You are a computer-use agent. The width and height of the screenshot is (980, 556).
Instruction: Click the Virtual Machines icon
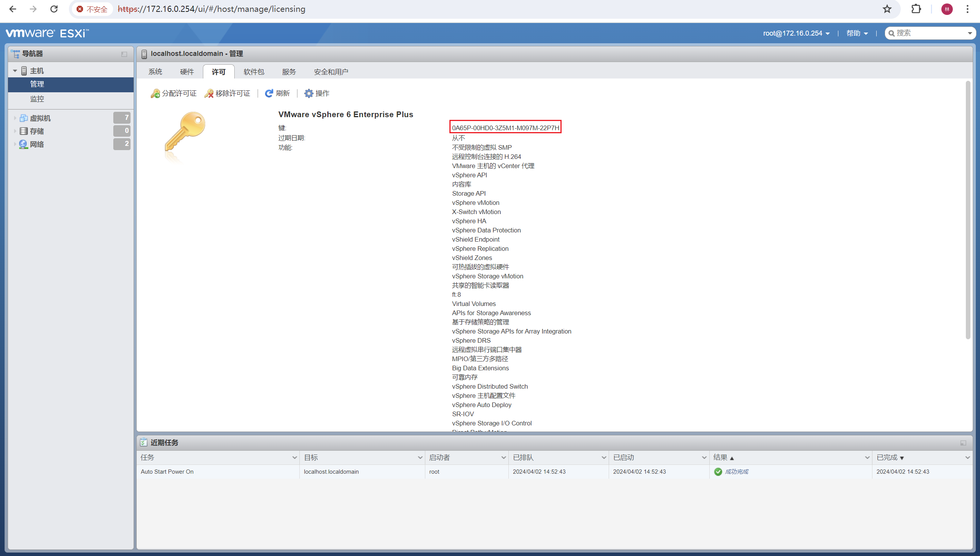[x=24, y=118]
